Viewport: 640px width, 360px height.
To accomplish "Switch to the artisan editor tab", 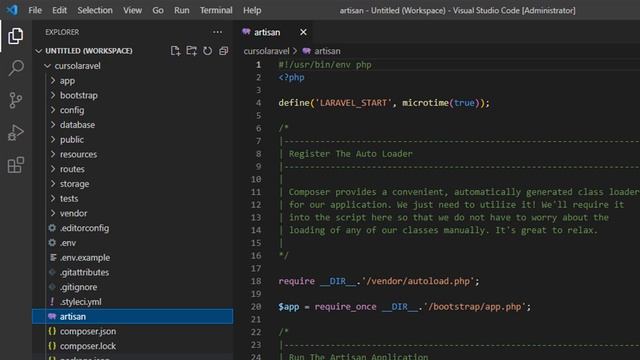I will point(274,32).
